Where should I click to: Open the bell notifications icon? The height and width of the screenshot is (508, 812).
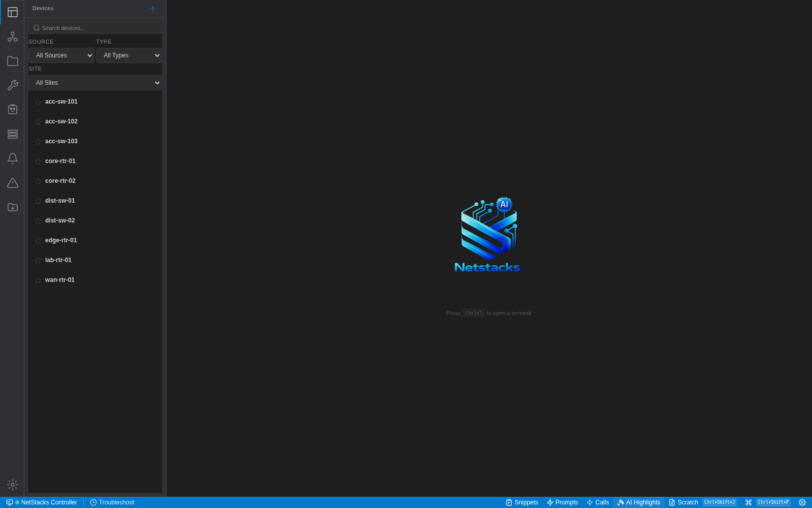(x=13, y=158)
